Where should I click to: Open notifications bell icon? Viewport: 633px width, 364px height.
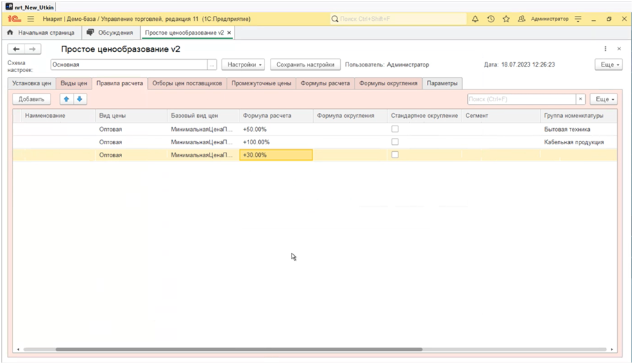(475, 19)
